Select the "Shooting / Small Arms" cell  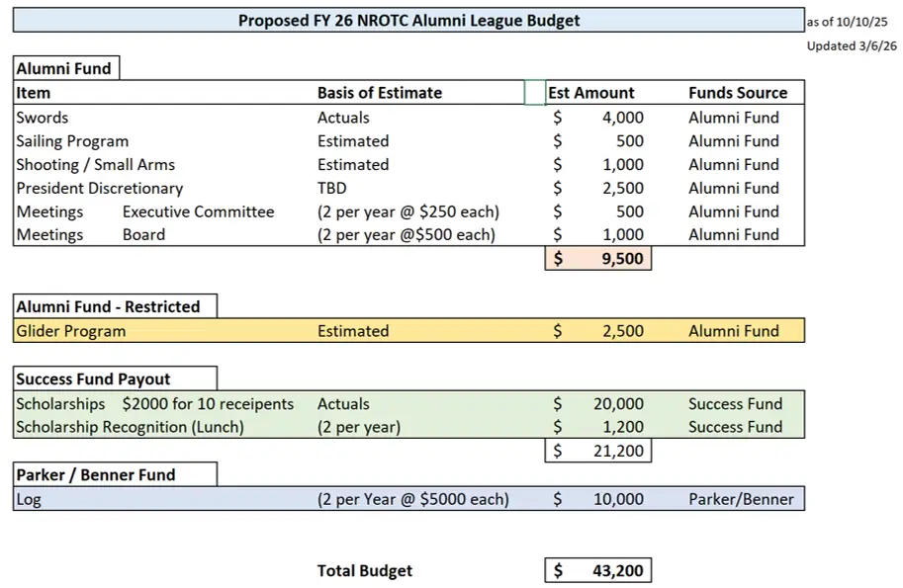pyautogui.click(x=95, y=165)
